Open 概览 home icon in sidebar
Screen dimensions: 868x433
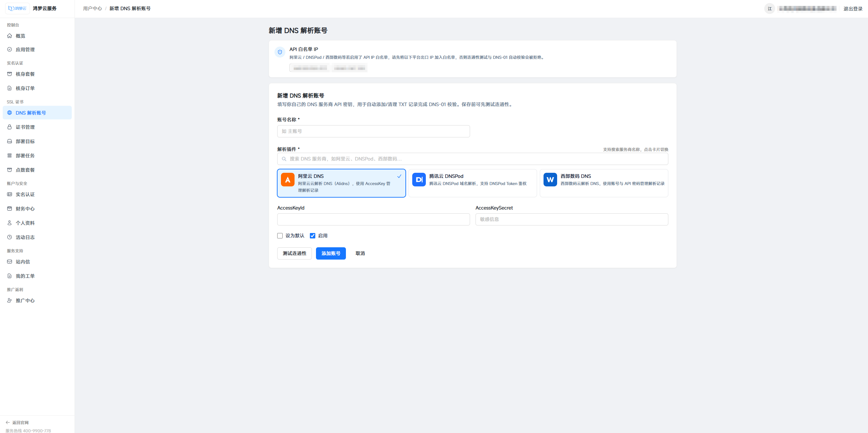(x=10, y=36)
